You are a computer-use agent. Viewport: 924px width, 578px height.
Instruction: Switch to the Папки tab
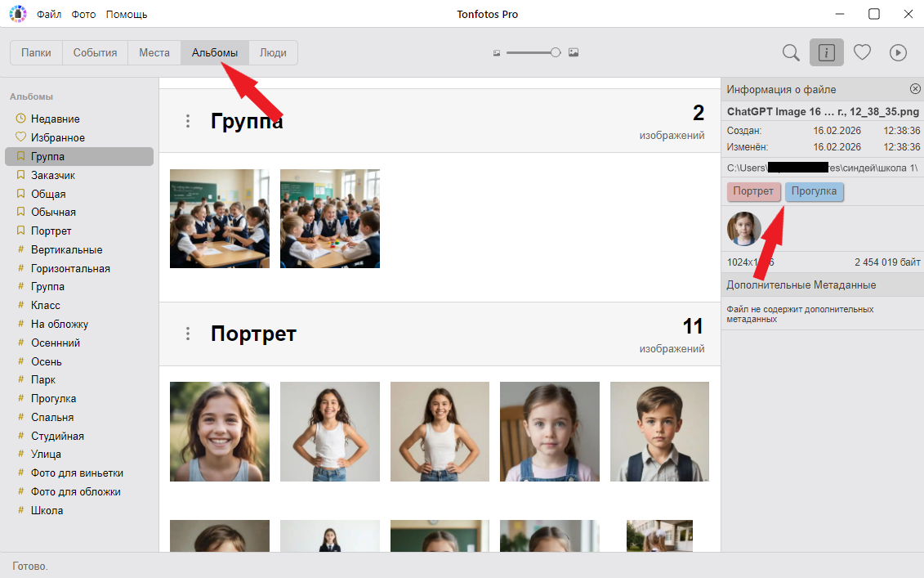coord(36,52)
